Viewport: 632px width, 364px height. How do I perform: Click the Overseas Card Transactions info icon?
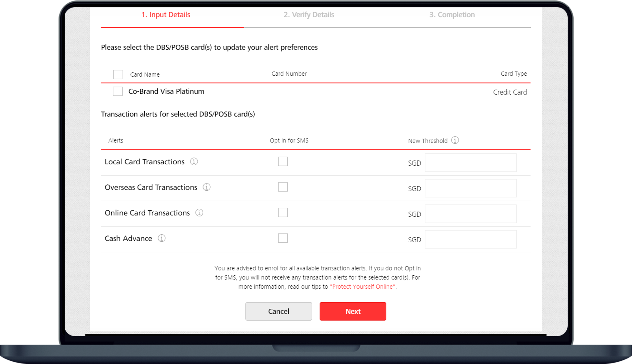[207, 187]
